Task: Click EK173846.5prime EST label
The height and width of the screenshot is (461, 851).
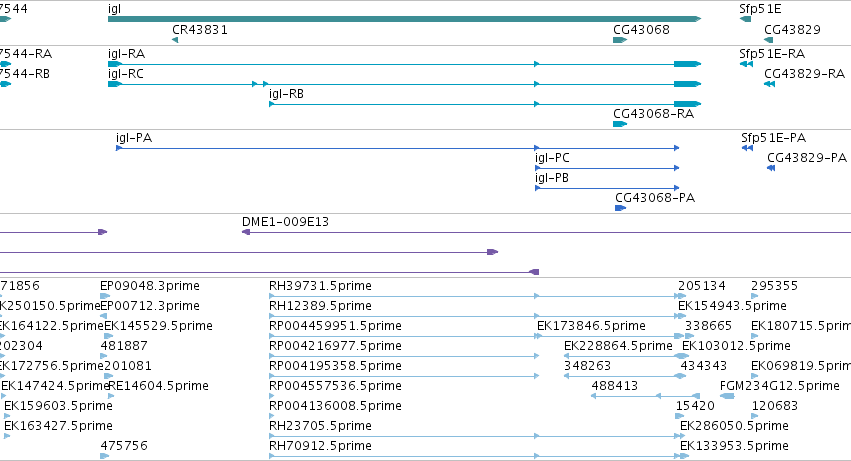Action: [x=592, y=326]
